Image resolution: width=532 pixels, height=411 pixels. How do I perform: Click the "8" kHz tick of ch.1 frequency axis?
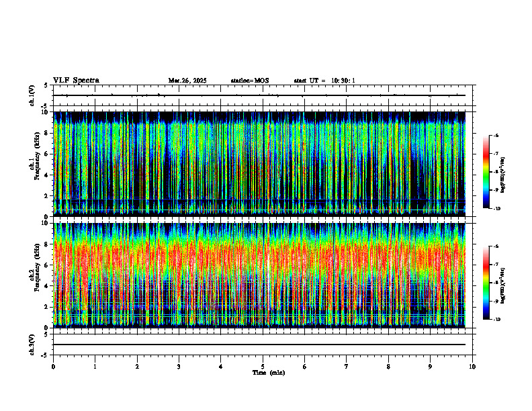click(x=47, y=133)
